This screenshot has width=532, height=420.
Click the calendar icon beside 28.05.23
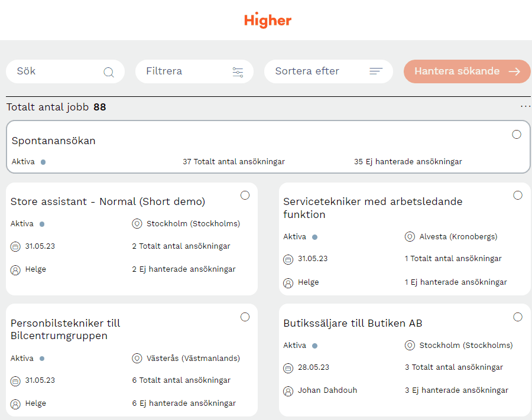(288, 368)
